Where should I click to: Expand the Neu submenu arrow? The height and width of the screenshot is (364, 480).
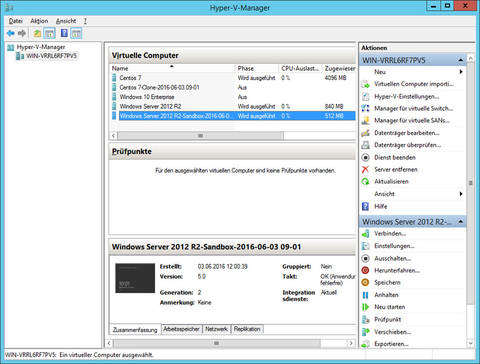pos(461,72)
